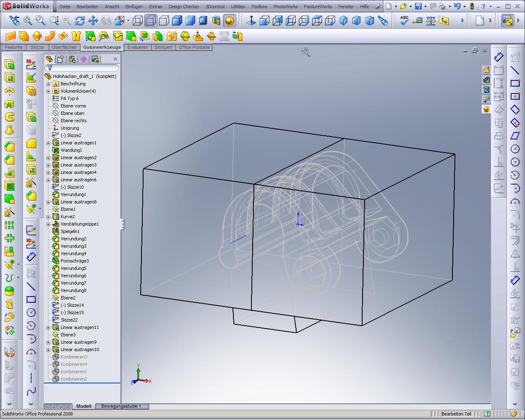Toggle Shaded With Edges display mode
Viewport: 525px width, 420px height.
[177, 21]
